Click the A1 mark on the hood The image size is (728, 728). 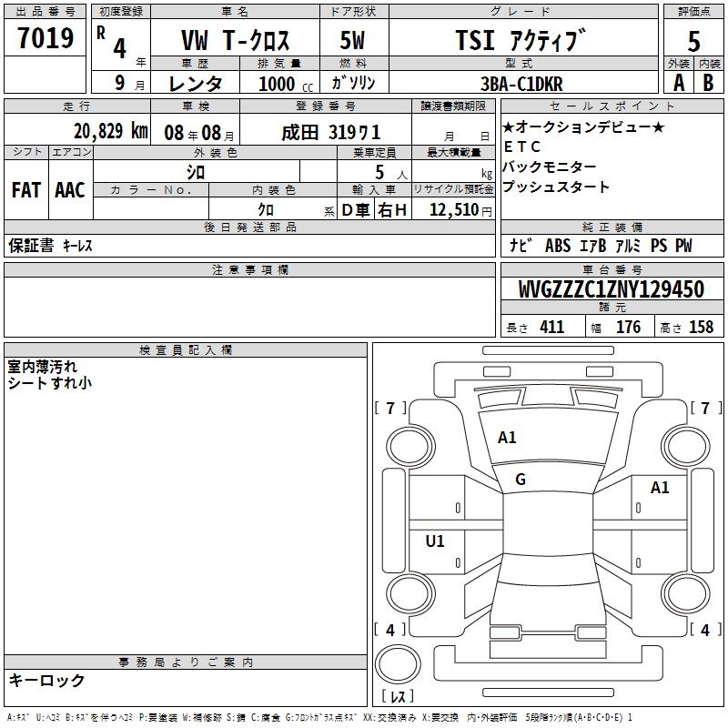507,438
